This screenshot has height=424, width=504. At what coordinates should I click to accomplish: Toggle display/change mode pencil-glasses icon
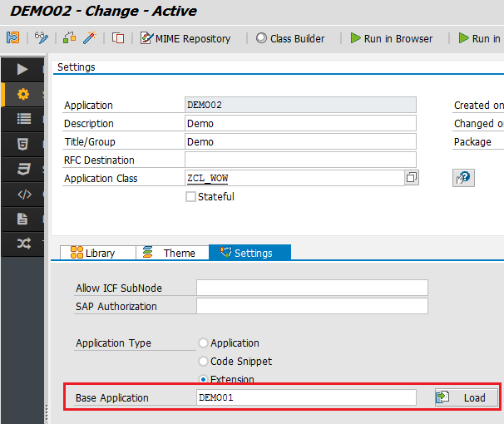click(42, 38)
